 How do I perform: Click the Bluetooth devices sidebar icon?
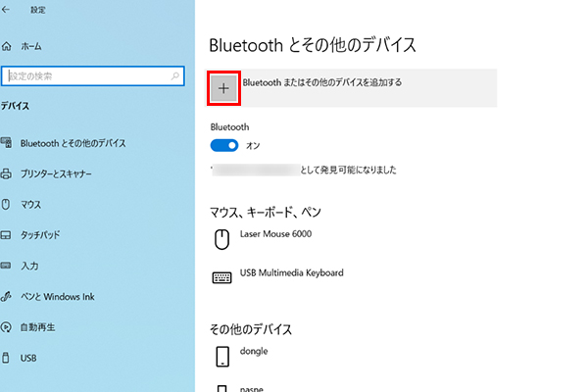(x=6, y=143)
